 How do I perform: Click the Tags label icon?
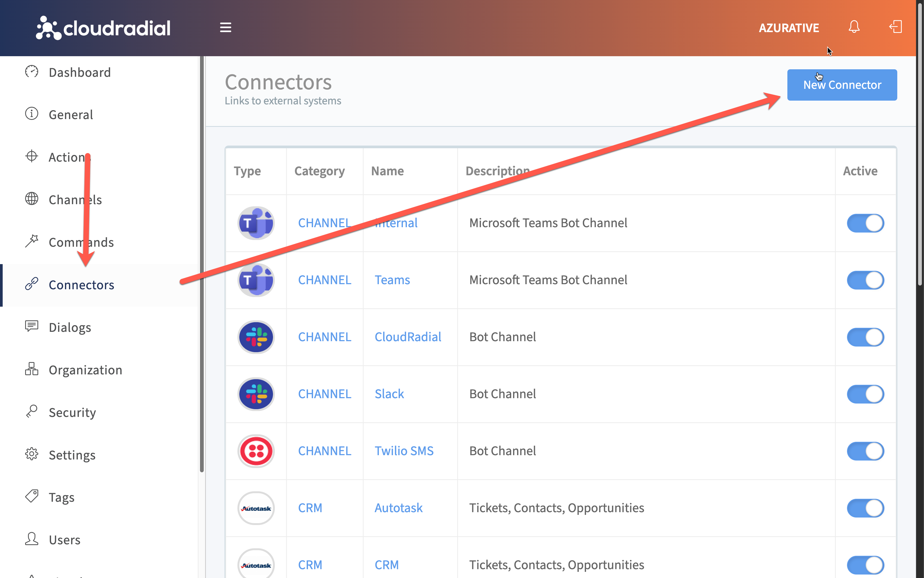pyautogui.click(x=32, y=497)
